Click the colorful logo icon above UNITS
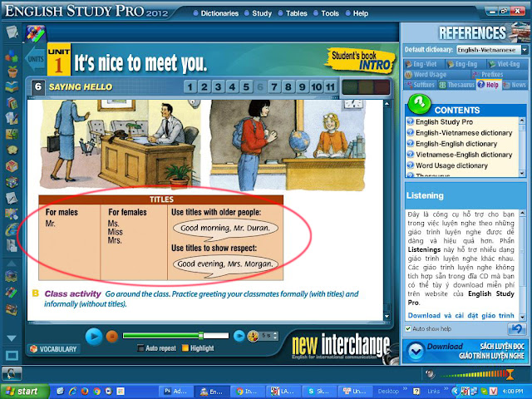Screen dimensions: 532x399 coord(35,34)
